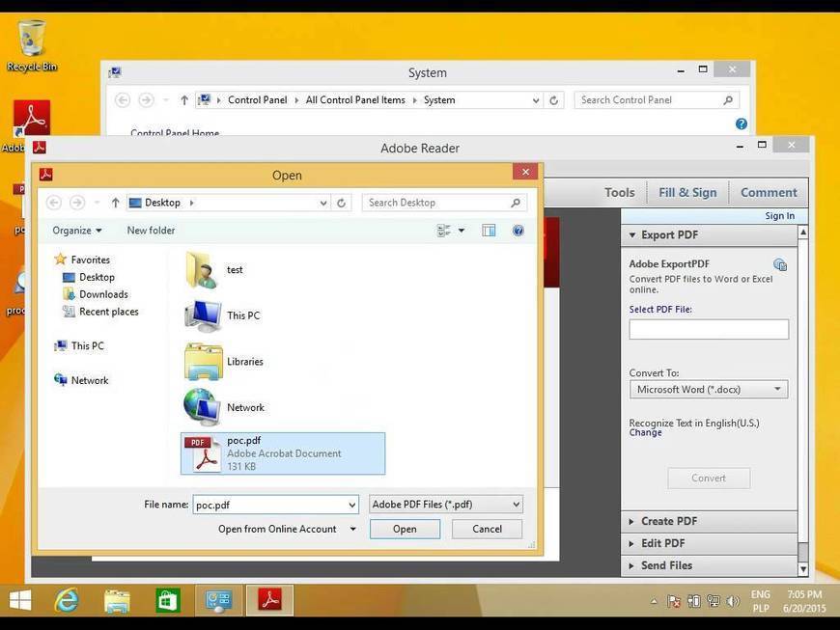
Task: Select the This PC icon in the file list
Action: tap(203, 316)
